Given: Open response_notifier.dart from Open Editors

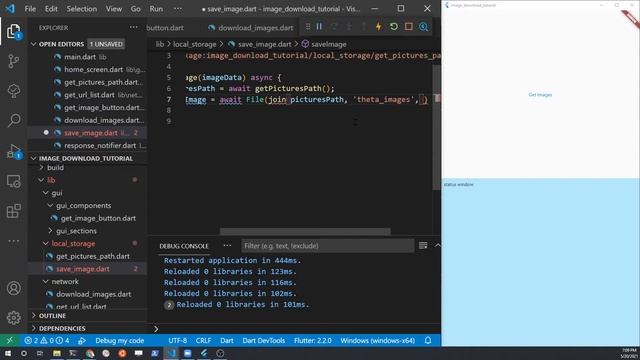Looking at the screenshot, I should (100, 145).
